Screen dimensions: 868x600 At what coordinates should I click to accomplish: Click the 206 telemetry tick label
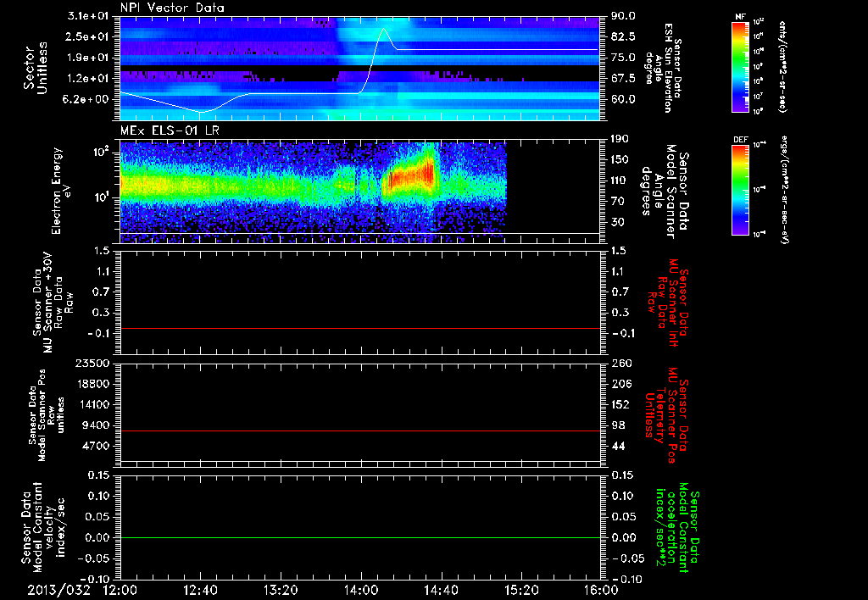coord(621,384)
